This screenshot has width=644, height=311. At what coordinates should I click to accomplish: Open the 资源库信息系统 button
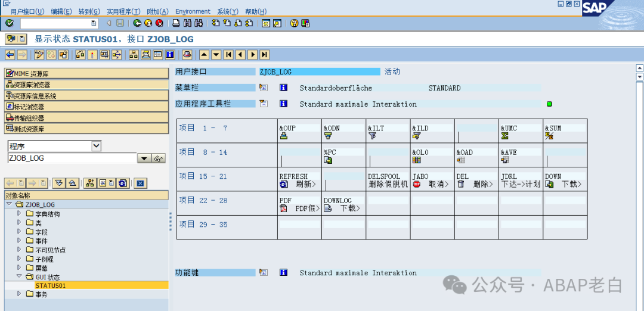pos(86,96)
